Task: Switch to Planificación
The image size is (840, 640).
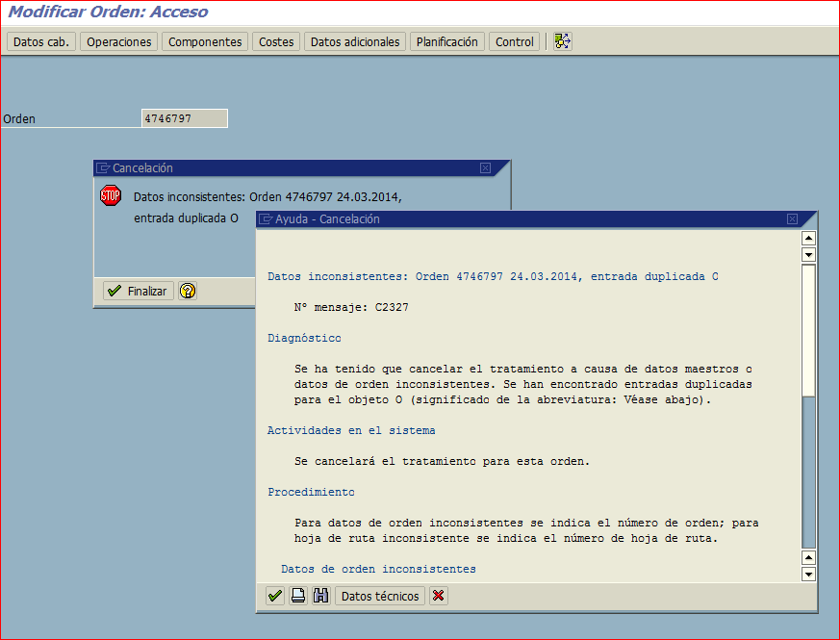Action: [446, 41]
